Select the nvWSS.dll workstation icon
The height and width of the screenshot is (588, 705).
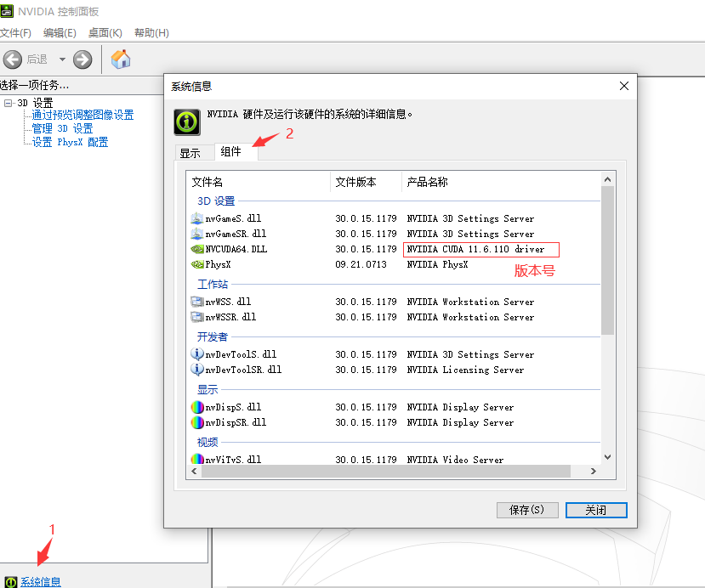coord(197,302)
